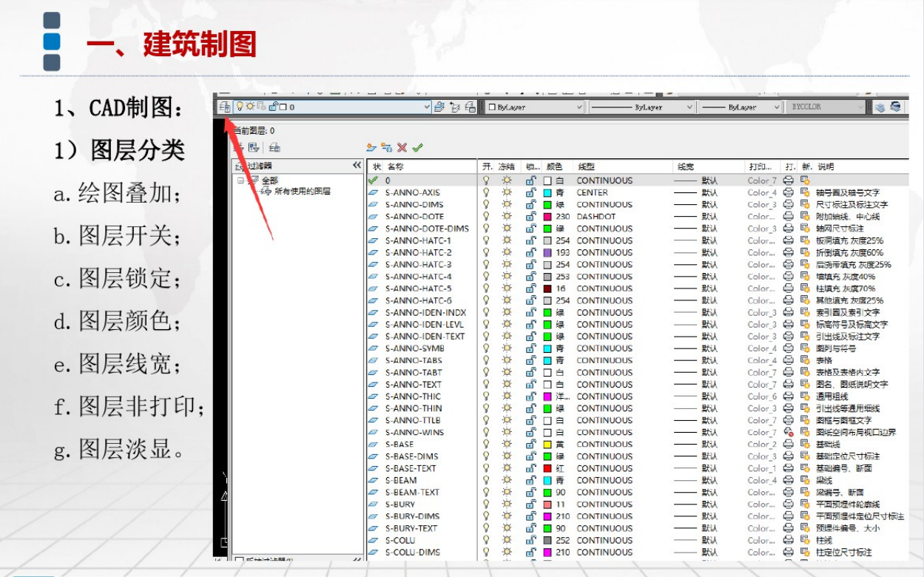The width and height of the screenshot is (924, 577).
Task: Delete layer using the red X icon
Action: point(402,148)
